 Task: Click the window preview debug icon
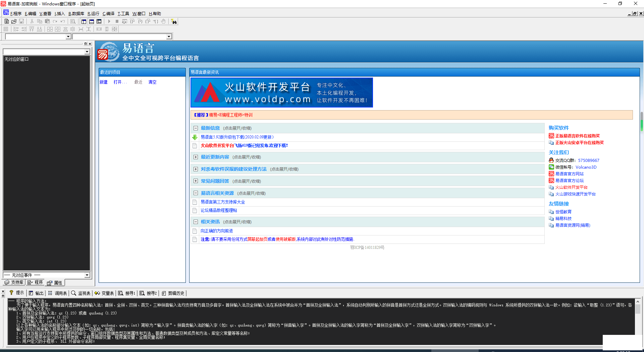pos(124,21)
